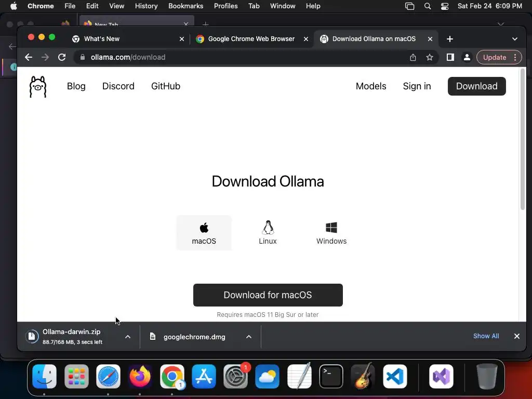
Task: Open the Apple menu
Action: tap(14, 6)
